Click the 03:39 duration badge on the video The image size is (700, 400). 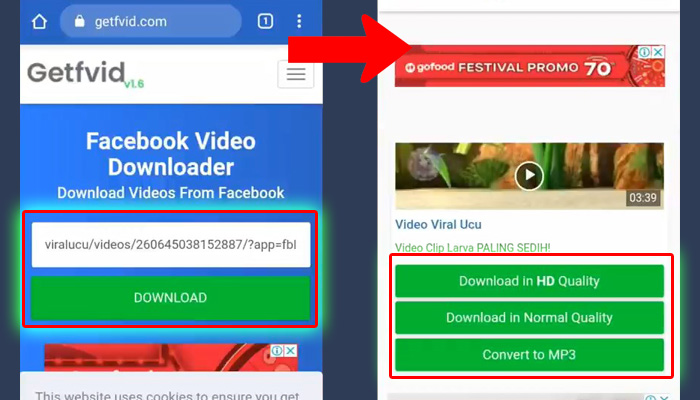click(x=643, y=197)
